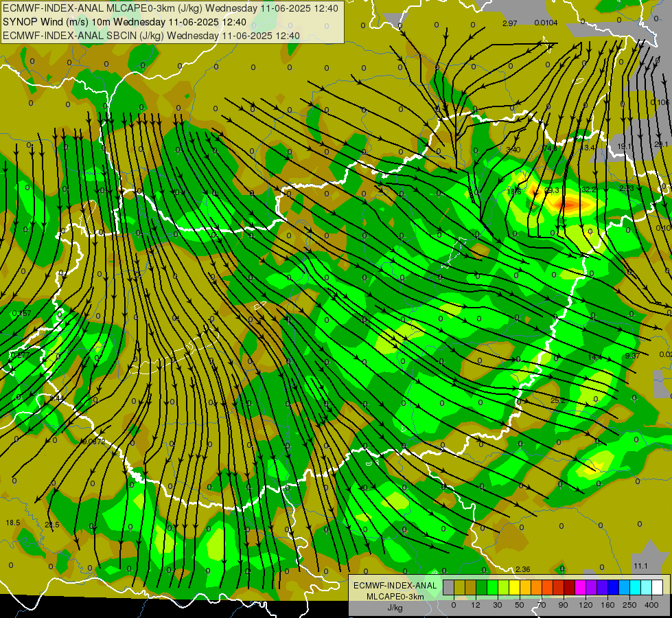The image size is (672, 618).
Task: Click the legend tick label 160
Action: click(607, 605)
